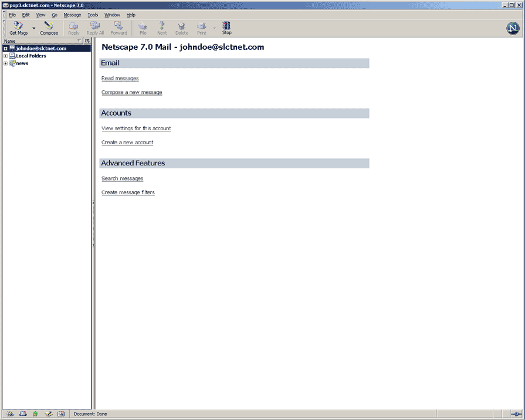The width and height of the screenshot is (525, 420).
Task: Open Navigator from the status bar
Action: (10, 414)
